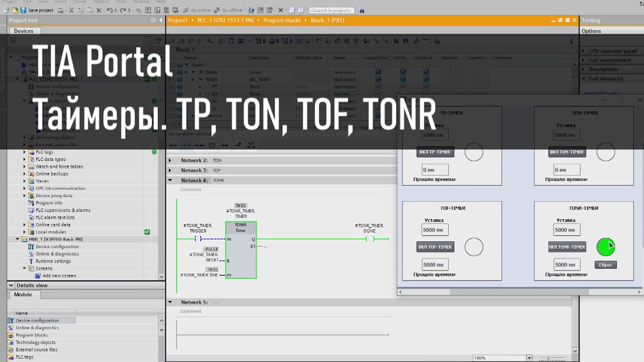644x362 pixels.
Task: Select Runtime settings under HMI_1
Action: pyautogui.click(x=53, y=261)
